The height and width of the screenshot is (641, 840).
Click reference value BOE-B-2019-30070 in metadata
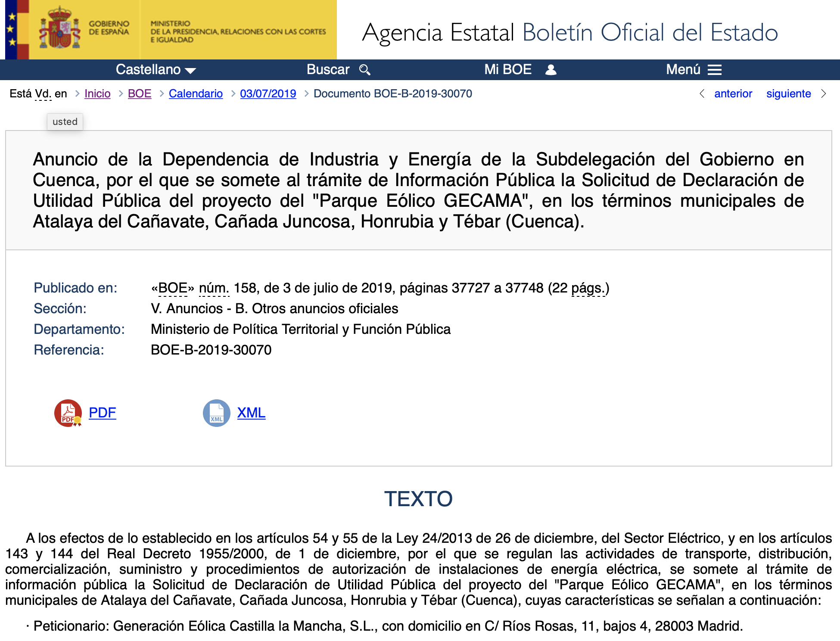tap(211, 350)
